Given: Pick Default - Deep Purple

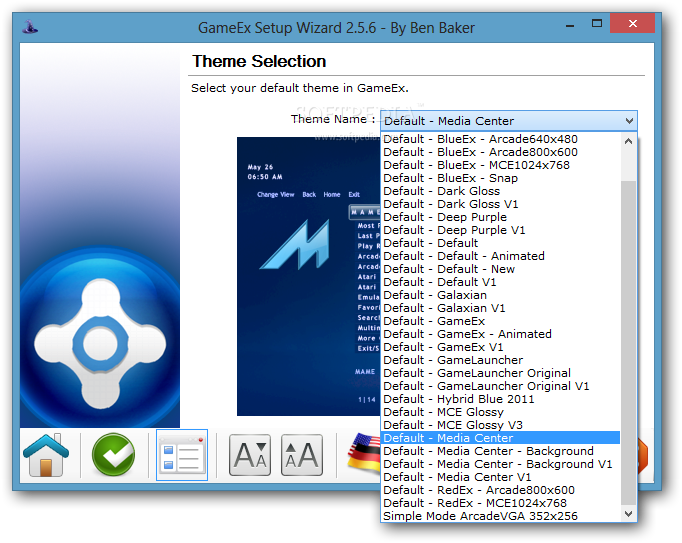Looking at the screenshot, I should pos(500,217).
